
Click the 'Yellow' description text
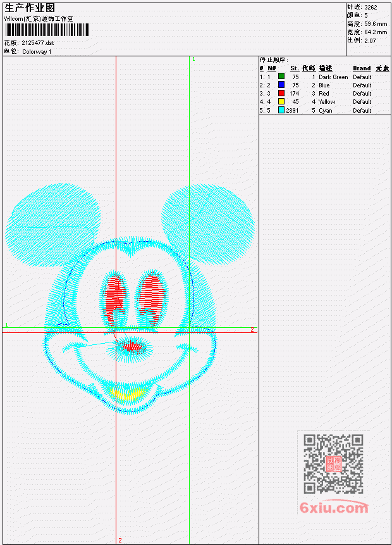pyautogui.click(x=327, y=102)
